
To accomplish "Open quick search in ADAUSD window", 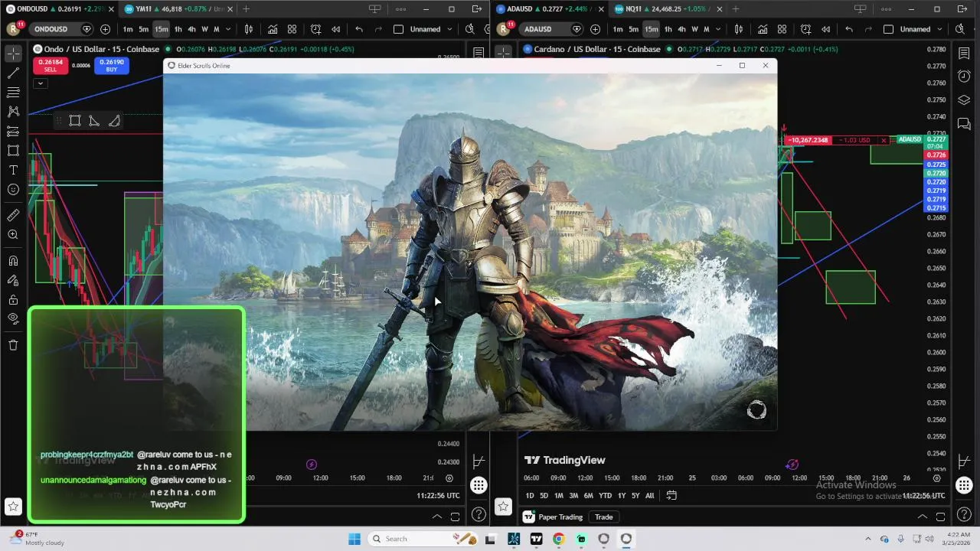I will click(x=960, y=29).
